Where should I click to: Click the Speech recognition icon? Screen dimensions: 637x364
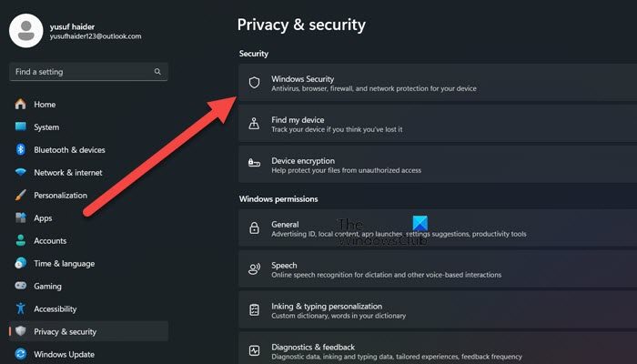[254, 269]
